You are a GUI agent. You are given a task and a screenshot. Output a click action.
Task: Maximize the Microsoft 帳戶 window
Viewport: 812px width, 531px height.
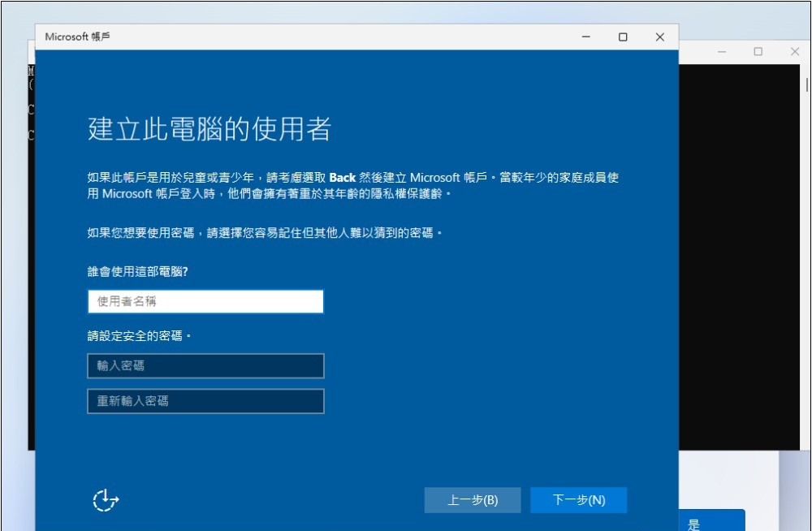[x=623, y=37]
